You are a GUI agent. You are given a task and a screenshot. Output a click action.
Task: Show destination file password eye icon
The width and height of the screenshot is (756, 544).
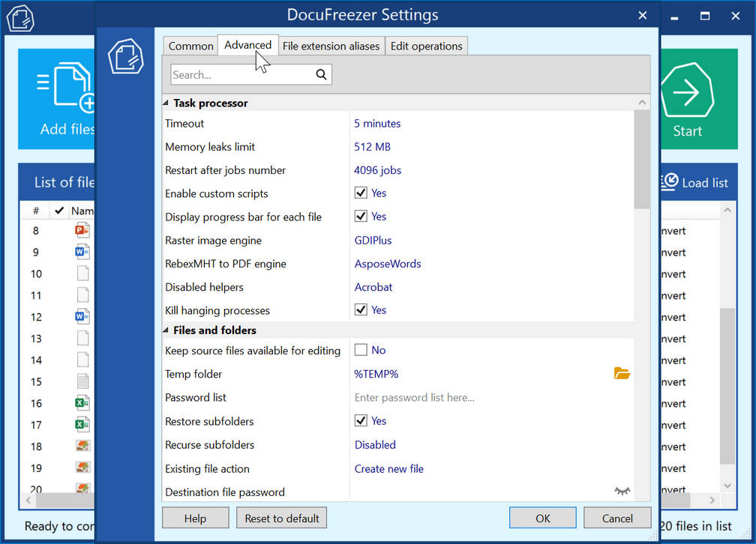click(622, 492)
